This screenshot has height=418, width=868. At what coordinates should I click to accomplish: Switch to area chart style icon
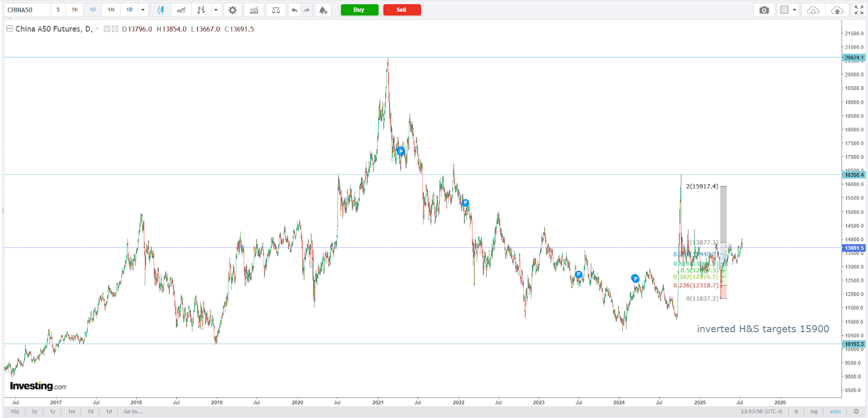[x=181, y=10]
